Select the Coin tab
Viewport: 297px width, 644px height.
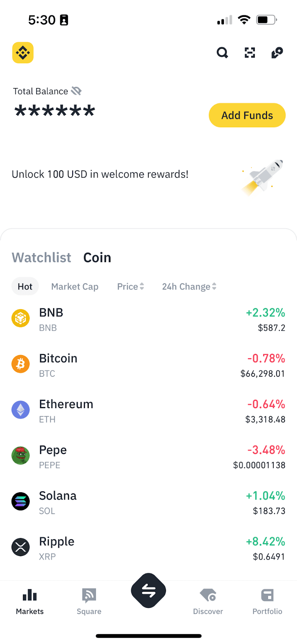point(97,258)
